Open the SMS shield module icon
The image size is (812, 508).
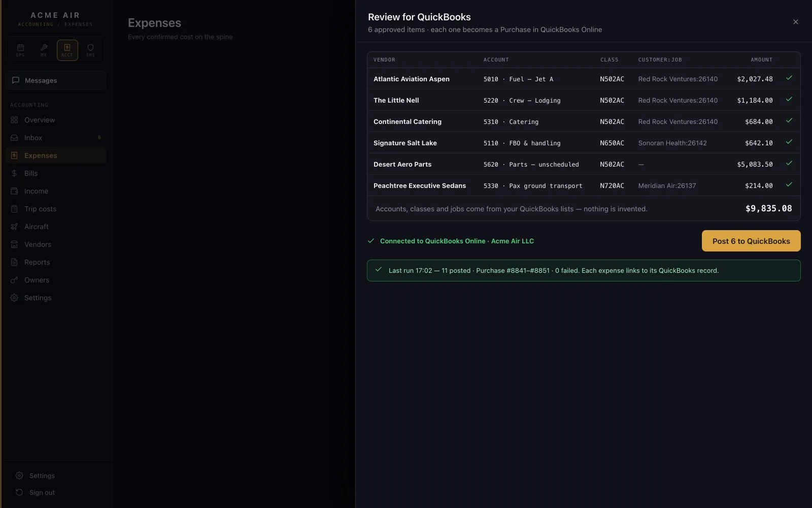[91, 50]
